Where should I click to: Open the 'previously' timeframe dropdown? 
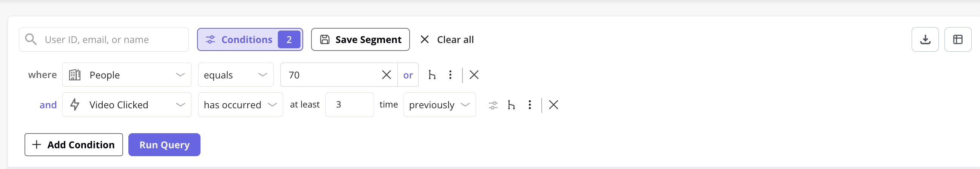pyautogui.click(x=439, y=105)
